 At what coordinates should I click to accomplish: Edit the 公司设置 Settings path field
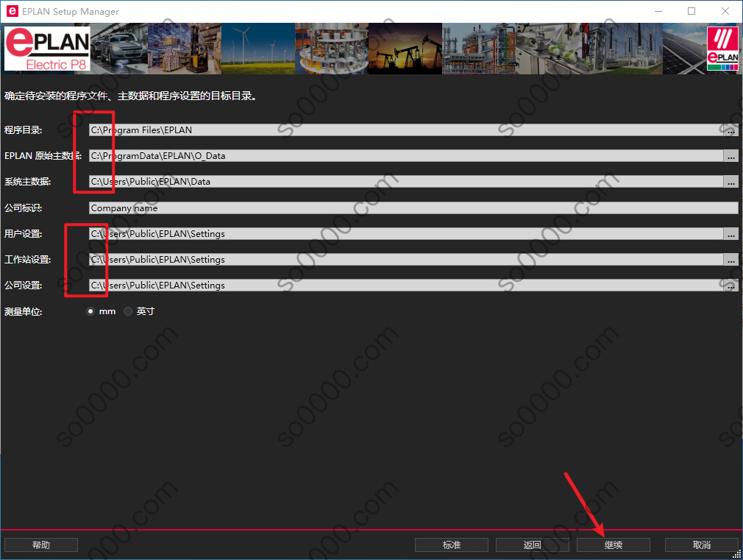[406, 285]
